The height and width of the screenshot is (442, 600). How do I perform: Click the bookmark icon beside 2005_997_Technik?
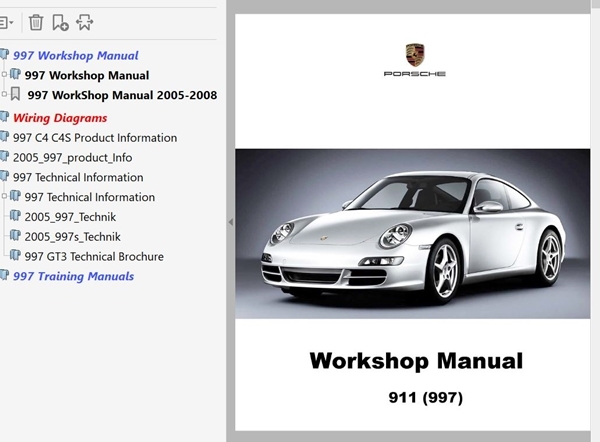[15, 215]
